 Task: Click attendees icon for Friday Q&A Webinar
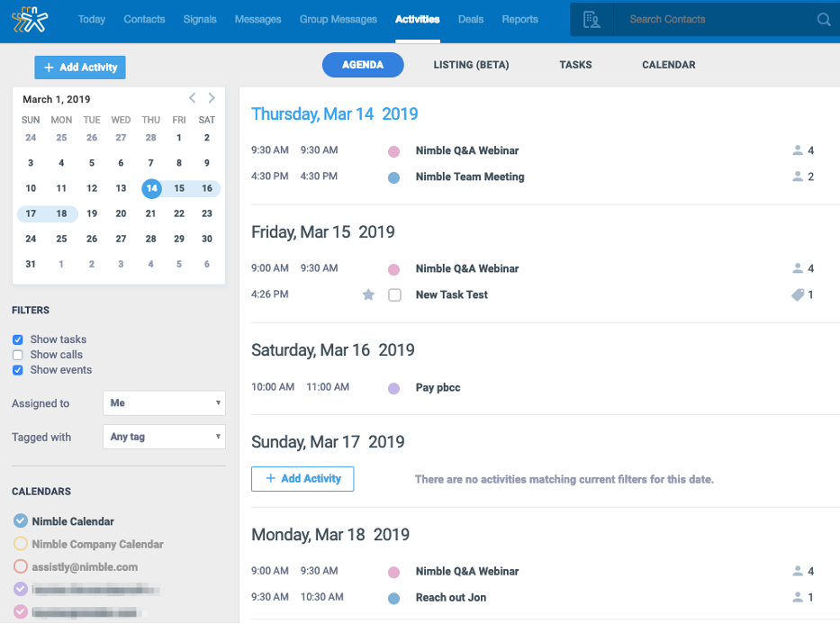pyautogui.click(x=798, y=268)
